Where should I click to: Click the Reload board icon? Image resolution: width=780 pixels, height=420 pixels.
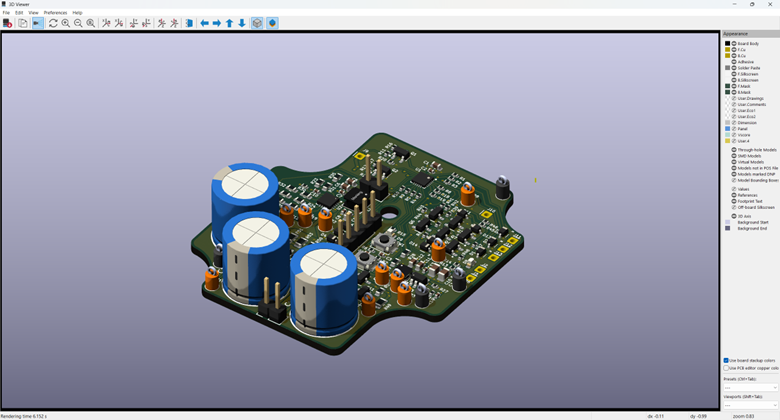coord(7,23)
